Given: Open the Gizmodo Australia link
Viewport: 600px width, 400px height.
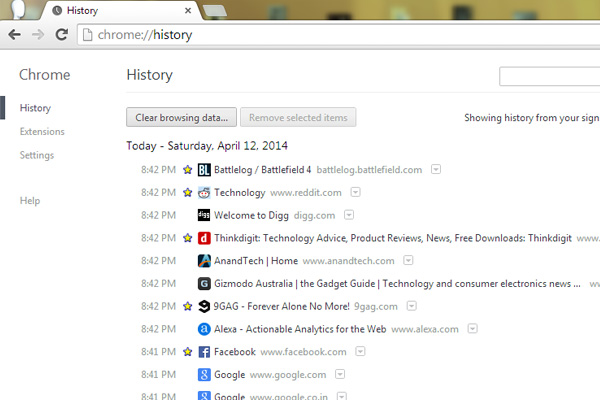Looking at the screenshot, I should click(397, 284).
